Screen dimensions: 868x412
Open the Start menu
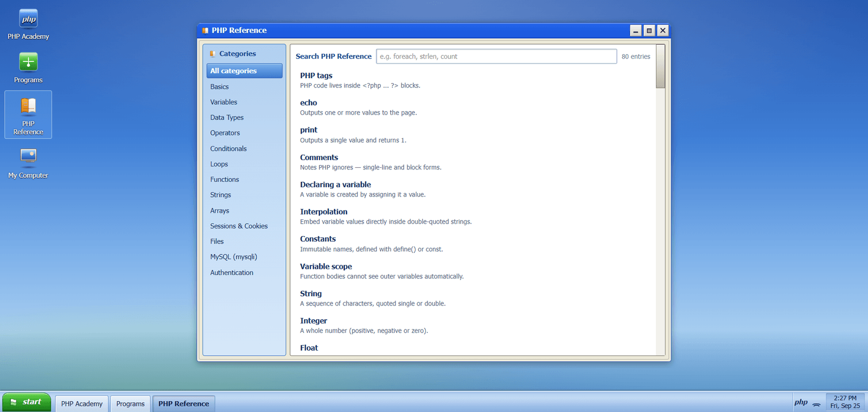[x=27, y=402]
